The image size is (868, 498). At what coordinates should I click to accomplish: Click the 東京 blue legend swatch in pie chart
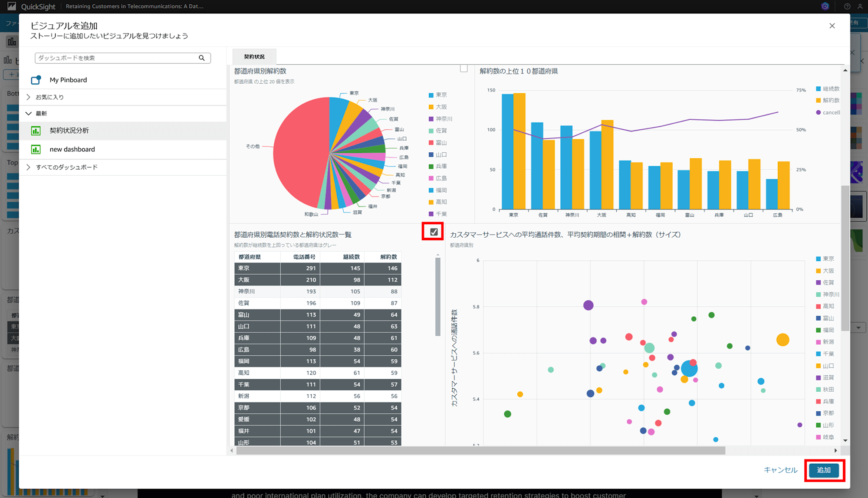(431, 95)
